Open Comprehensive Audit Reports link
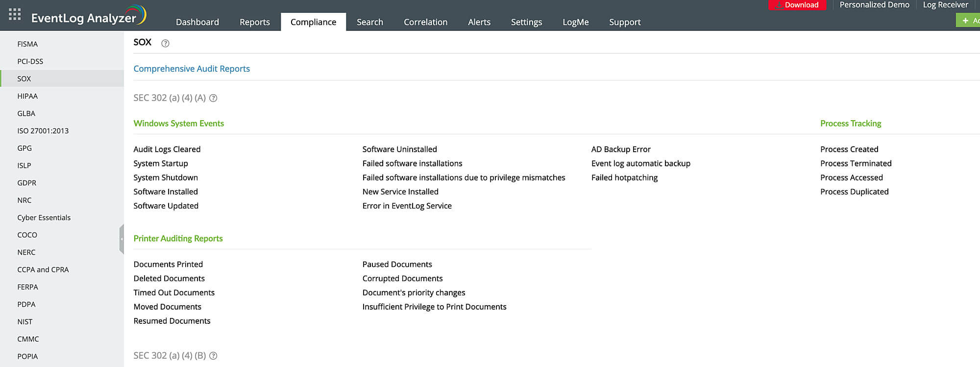The height and width of the screenshot is (367, 980). [x=192, y=69]
